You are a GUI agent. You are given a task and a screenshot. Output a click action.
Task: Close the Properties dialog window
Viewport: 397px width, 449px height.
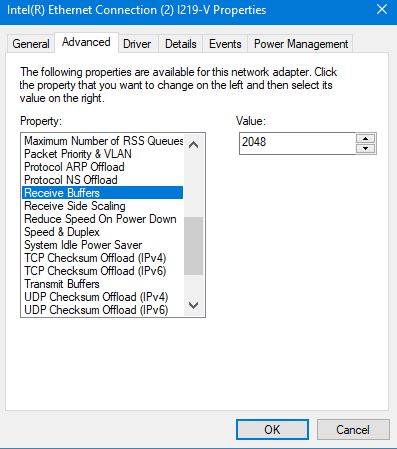click(382, 10)
